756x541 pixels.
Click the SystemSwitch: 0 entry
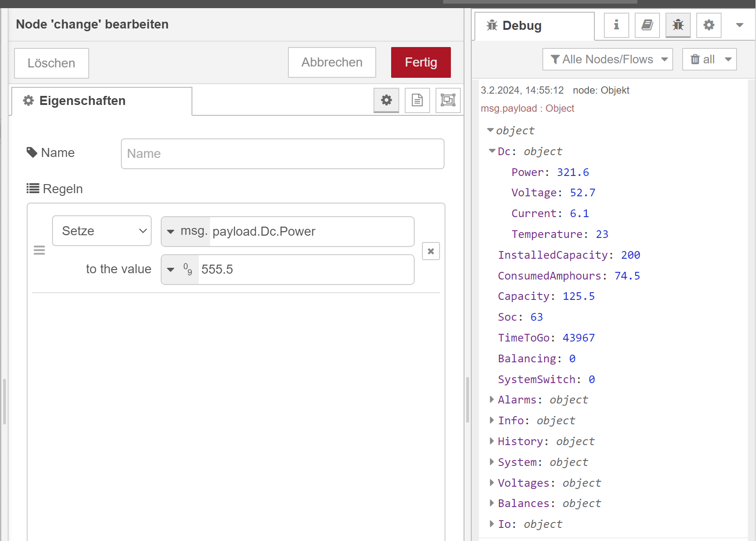point(546,380)
